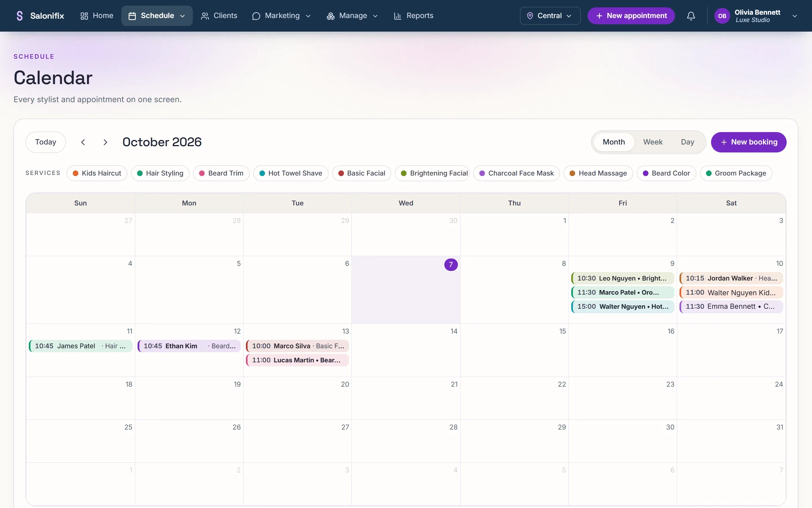Click the Groom Package green dot
The image size is (812, 508).
709,173
